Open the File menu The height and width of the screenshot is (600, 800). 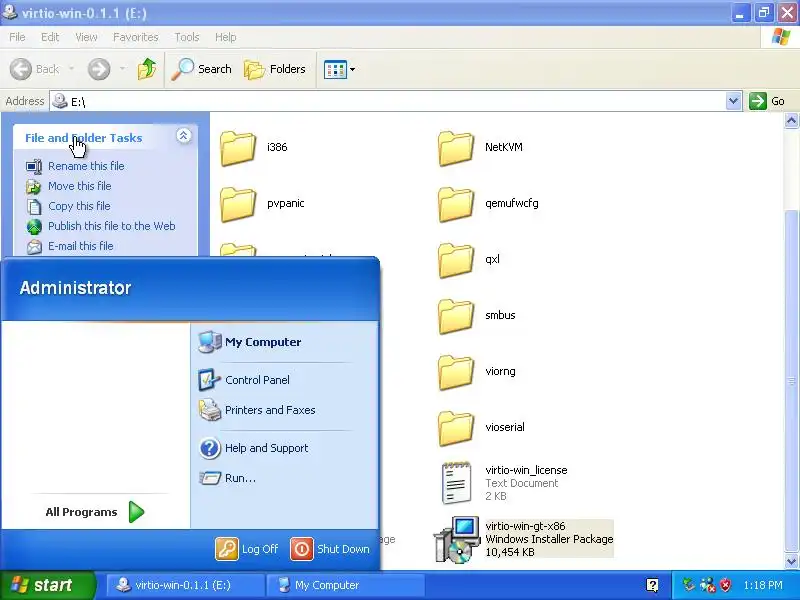click(x=17, y=37)
